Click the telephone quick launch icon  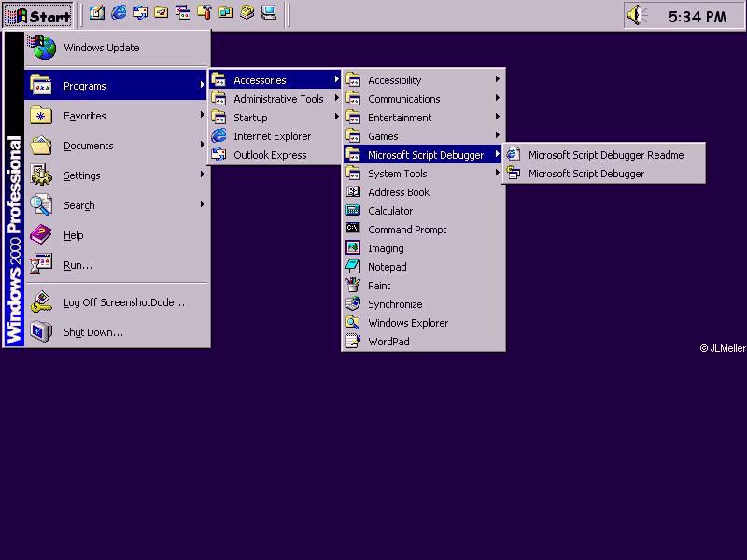click(247, 13)
